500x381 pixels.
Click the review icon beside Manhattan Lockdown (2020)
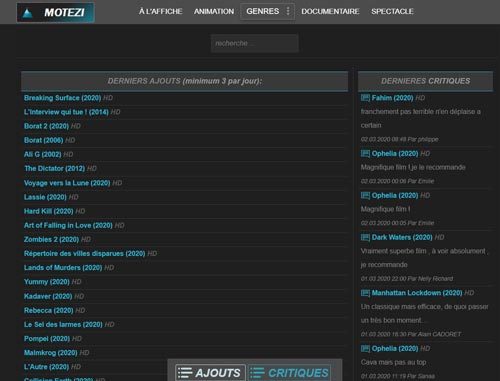[x=365, y=293]
